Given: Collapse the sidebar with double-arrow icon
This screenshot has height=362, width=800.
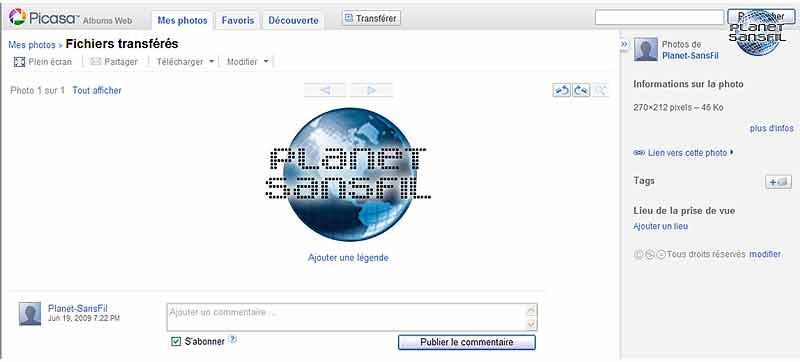Looking at the screenshot, I should click(624, 44).
